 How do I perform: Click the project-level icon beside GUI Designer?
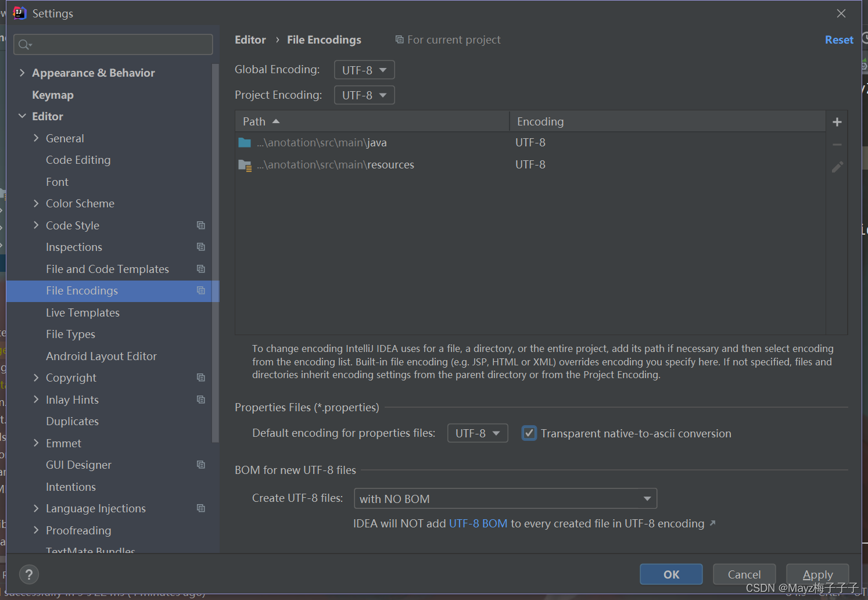[201, 465]
